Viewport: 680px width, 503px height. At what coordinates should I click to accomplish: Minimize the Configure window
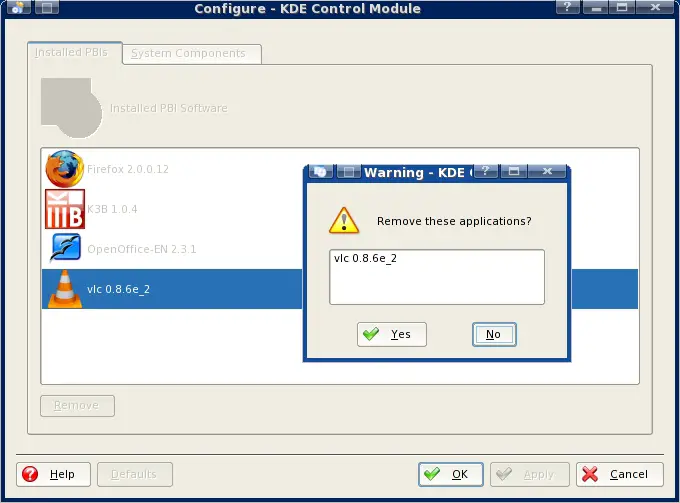click(596, 7)
